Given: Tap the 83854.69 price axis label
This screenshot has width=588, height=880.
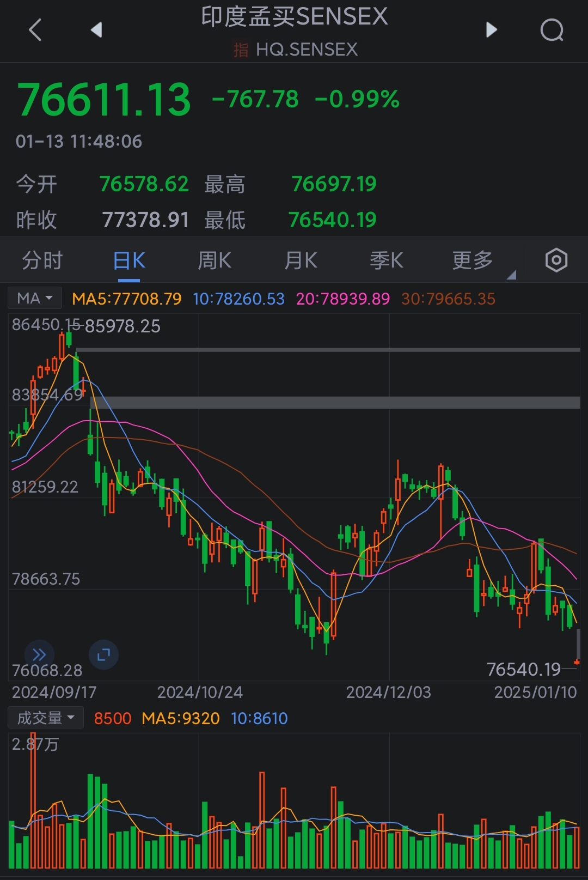Looking at the screenshot, I should pos(47,395).
